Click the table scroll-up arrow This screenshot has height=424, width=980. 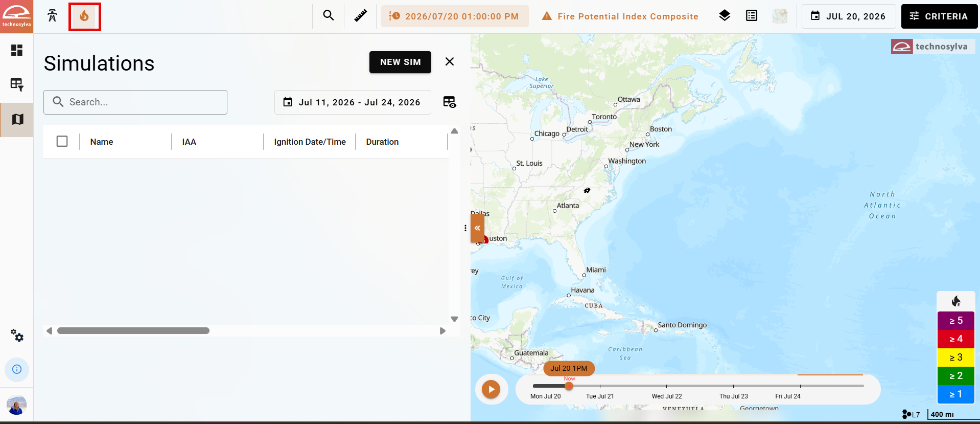click(454, 131)
